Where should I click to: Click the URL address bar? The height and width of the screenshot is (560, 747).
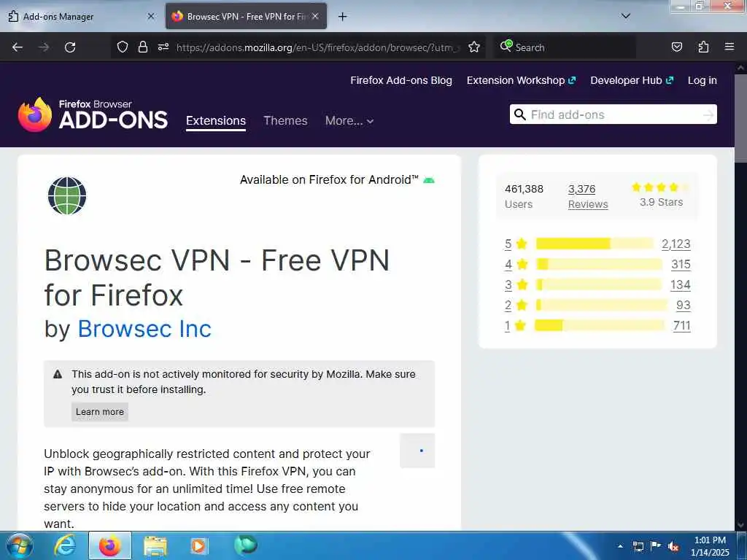[x=317, y=47]
